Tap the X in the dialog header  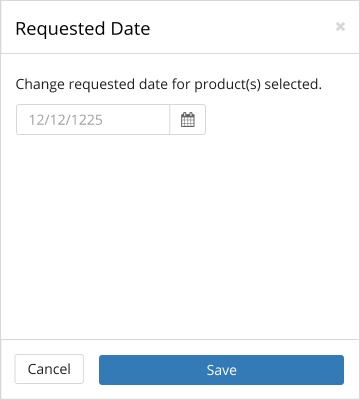tap(340, 27)
